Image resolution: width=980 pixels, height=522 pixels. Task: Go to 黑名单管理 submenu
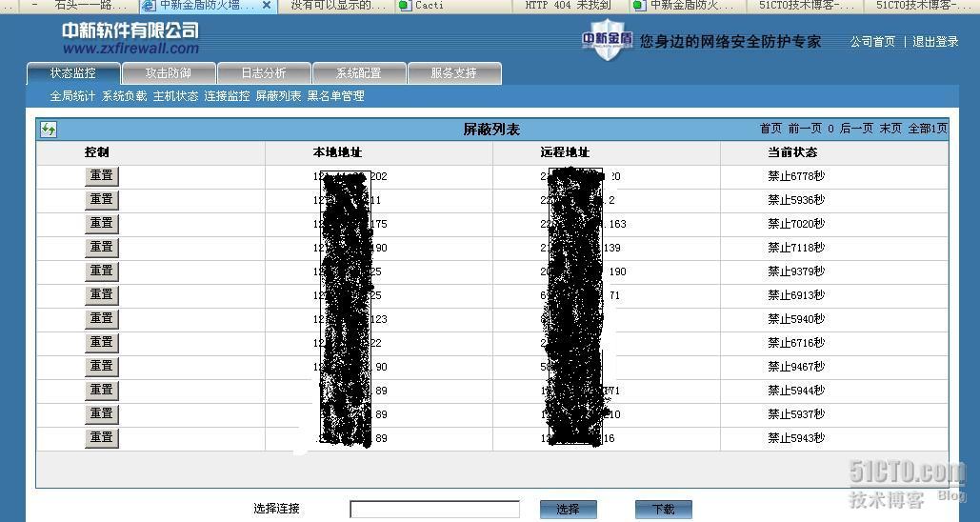click(x=335, y=96)
